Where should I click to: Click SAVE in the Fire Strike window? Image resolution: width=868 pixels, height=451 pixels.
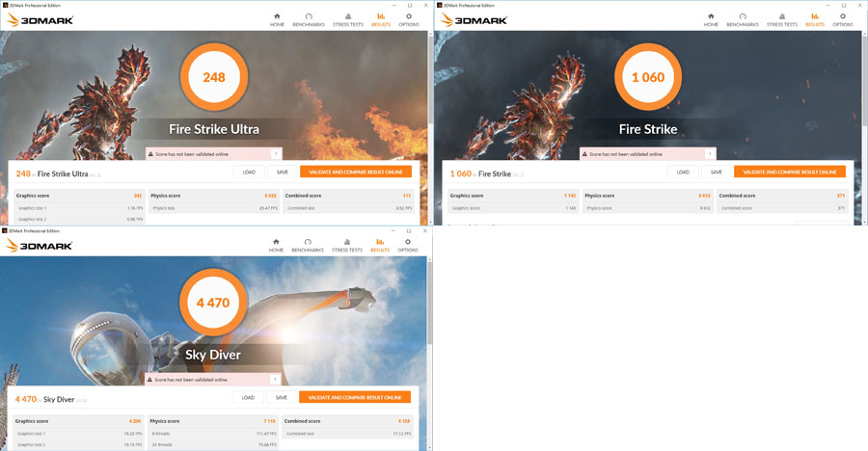717,172
